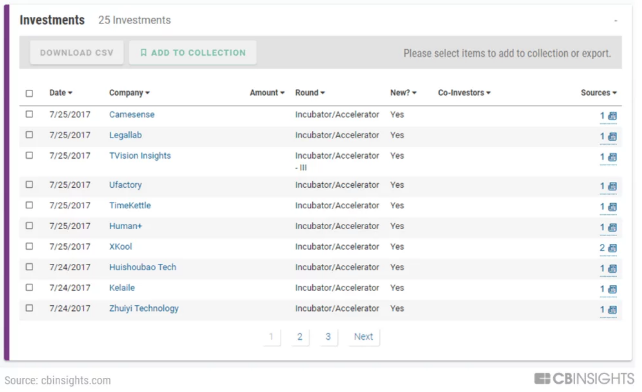Open the TimeKettle company link
The image size is (642, 392).
pyautogui.click(x=130, y=206)
